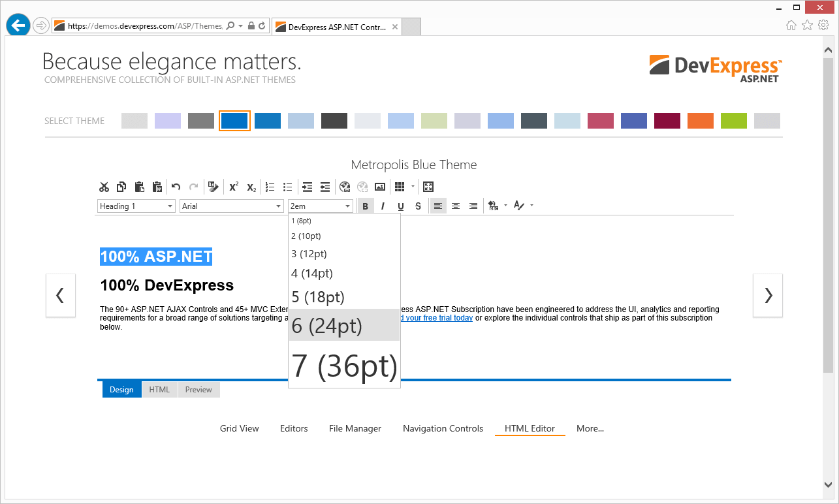839x504 pixels.
Task: Click the Align Left icon
Action: click(437, 206)
